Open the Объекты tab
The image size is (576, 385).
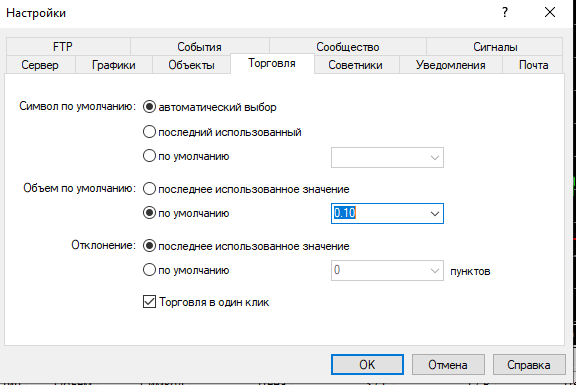(191, 65)
